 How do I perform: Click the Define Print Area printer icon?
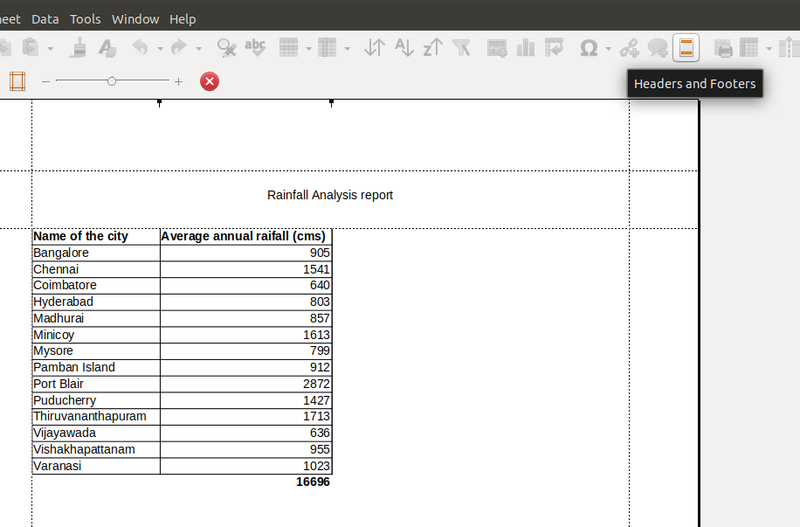tap(723, 48)
